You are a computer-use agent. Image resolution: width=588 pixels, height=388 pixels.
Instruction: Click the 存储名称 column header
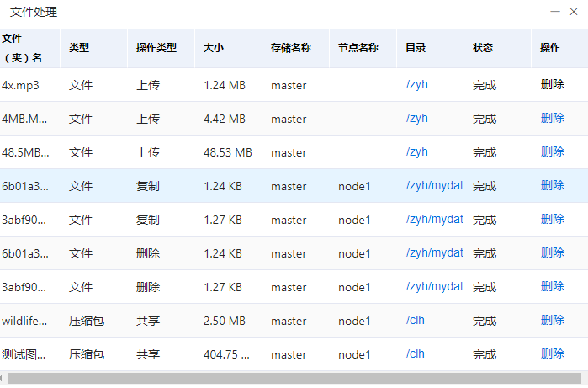tap(291, 48)
